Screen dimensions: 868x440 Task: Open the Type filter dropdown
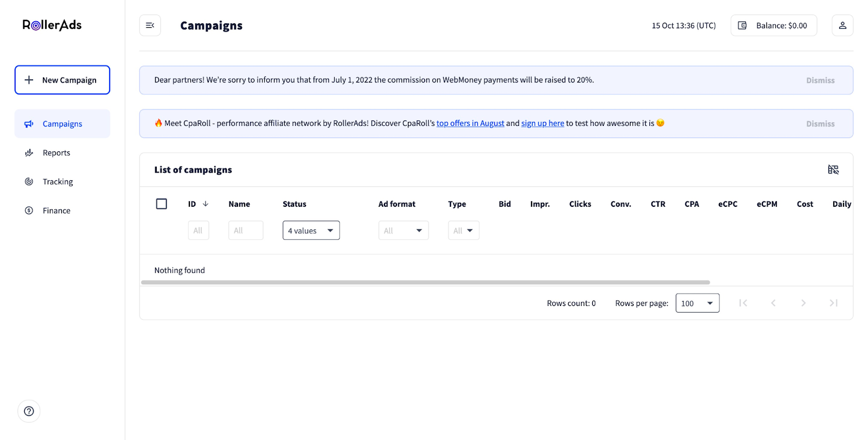(463, 231)
